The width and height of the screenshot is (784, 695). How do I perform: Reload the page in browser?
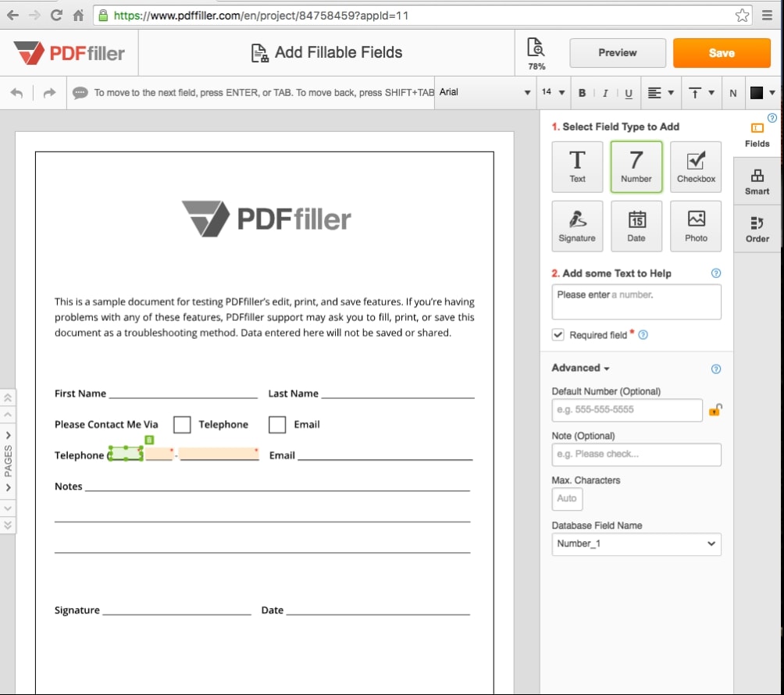(56, 16)
